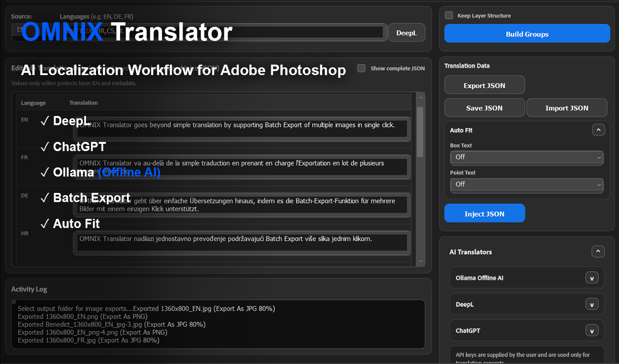This screenshot has height=364, width=619.
Task: Enable the Show complete JSON checkbox
Action: [361, 68]
